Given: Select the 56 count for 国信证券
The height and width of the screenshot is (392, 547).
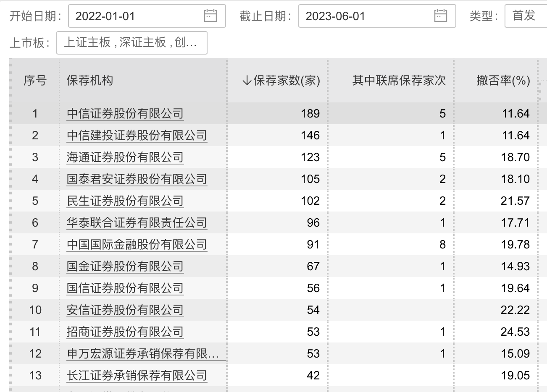Looking at the screenshot, I should pyautogui.click(x=313, y=288).
